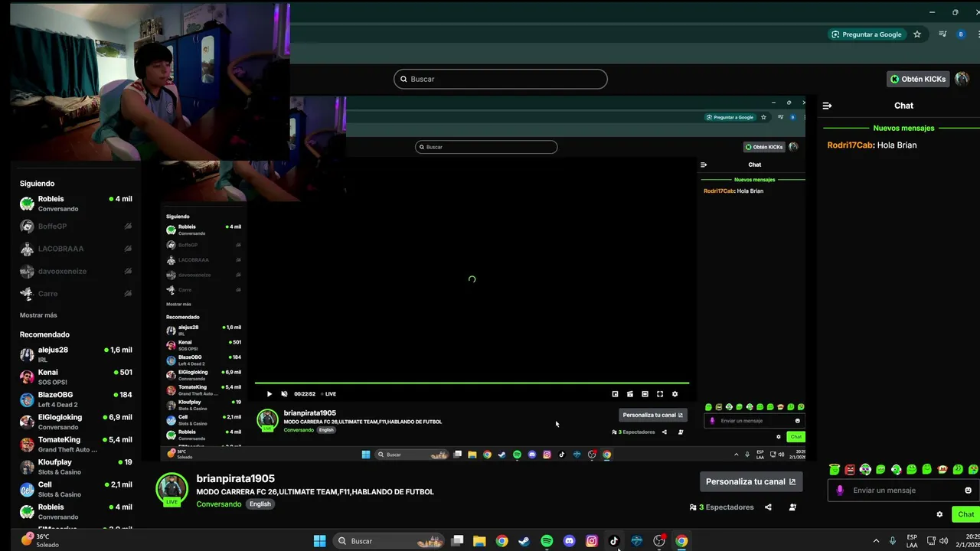Open Steam from the taskbar
This screenshot has height=551, width=980.
click(524, 541)
